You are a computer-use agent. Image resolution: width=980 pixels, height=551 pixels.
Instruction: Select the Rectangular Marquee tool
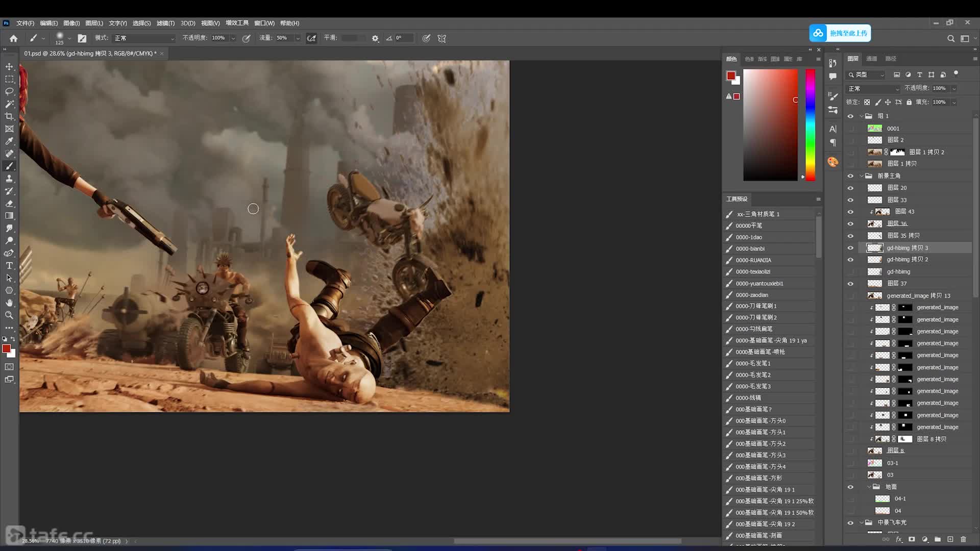9,79
